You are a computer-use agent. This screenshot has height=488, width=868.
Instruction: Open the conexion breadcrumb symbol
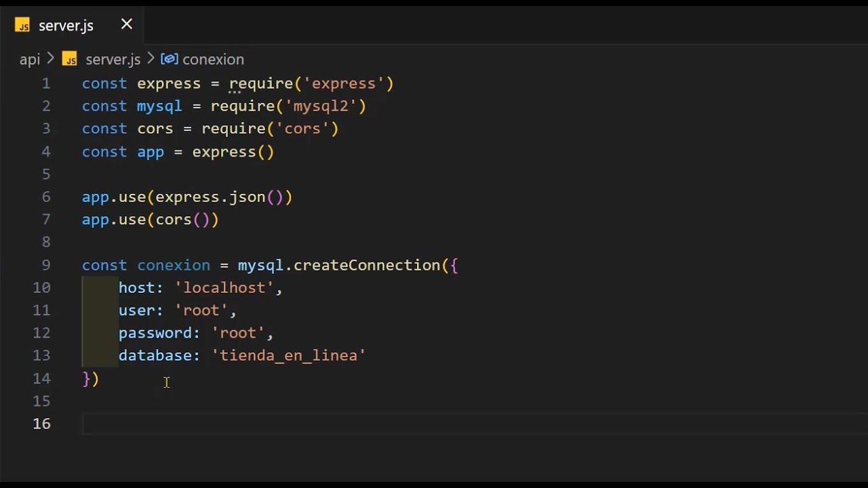click(213, 59)
